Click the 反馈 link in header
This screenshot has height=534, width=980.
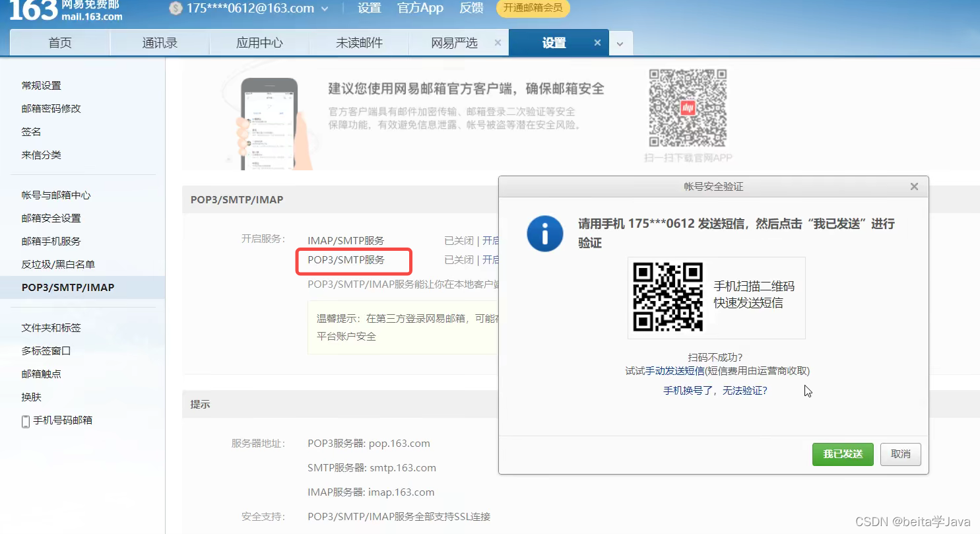(471, 8)
